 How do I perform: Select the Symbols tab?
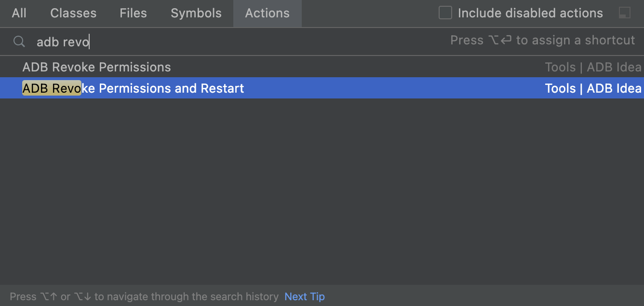(x=196, y=14)
